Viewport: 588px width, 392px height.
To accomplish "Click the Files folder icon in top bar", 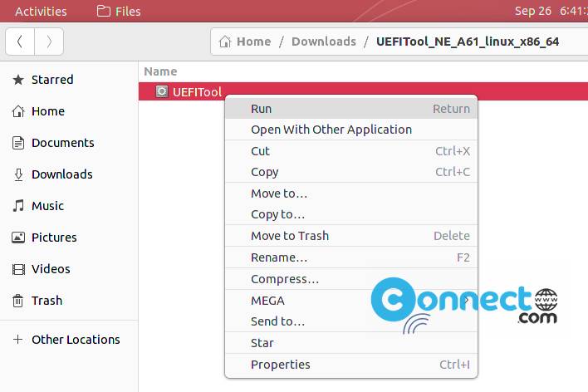I will (104, 11).
